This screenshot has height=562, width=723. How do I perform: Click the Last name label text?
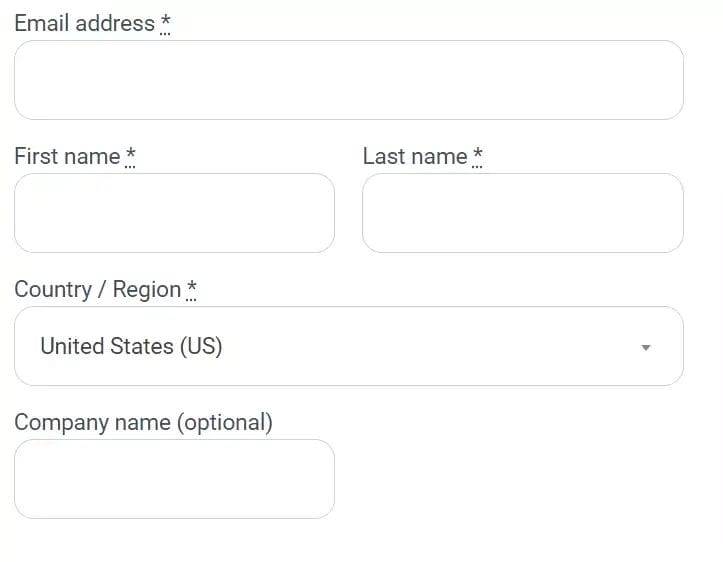(x=414, y=156)
